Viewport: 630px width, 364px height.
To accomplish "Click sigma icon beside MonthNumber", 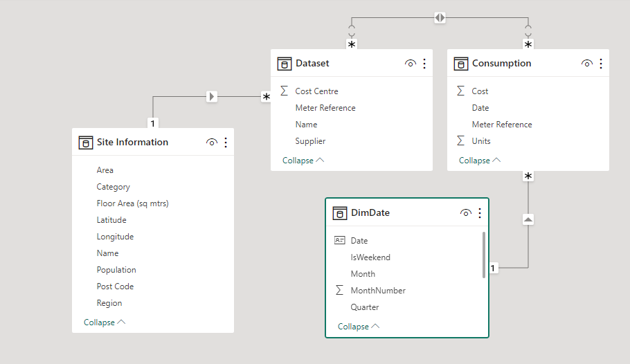I will pos(339,290).
